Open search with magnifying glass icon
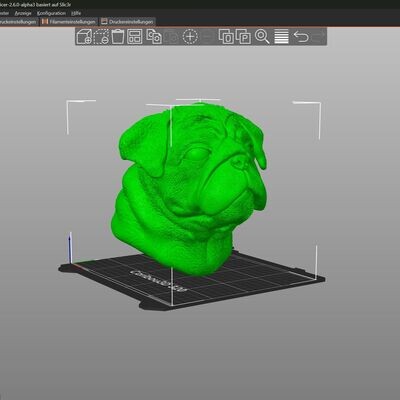The height and width of the screenshot is (400, 400). tap(262, 37)
